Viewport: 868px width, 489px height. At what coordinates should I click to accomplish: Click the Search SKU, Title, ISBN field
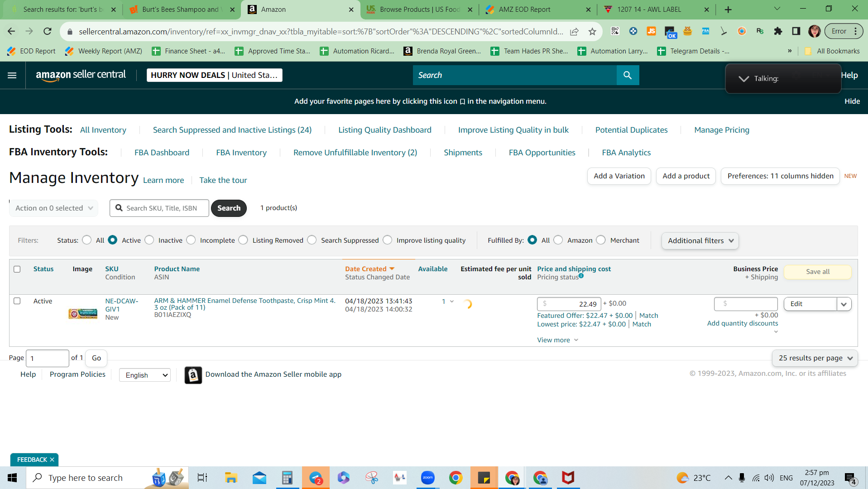(159, 208)
